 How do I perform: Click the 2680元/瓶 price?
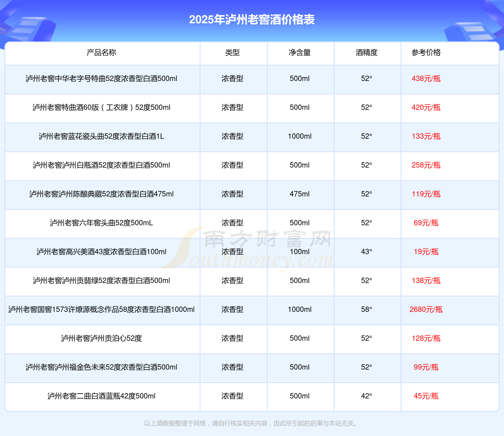[x=426, y=309]
